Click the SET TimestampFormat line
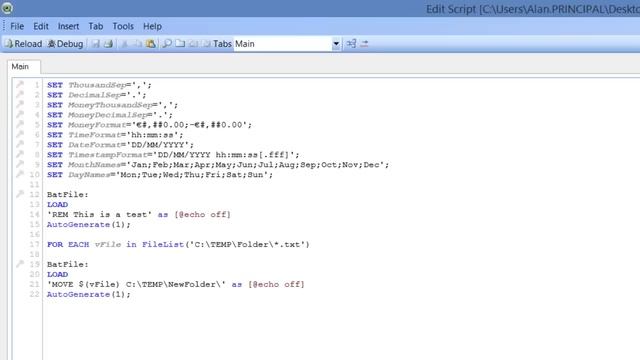 pyautogui.click(x=173, y=155)
